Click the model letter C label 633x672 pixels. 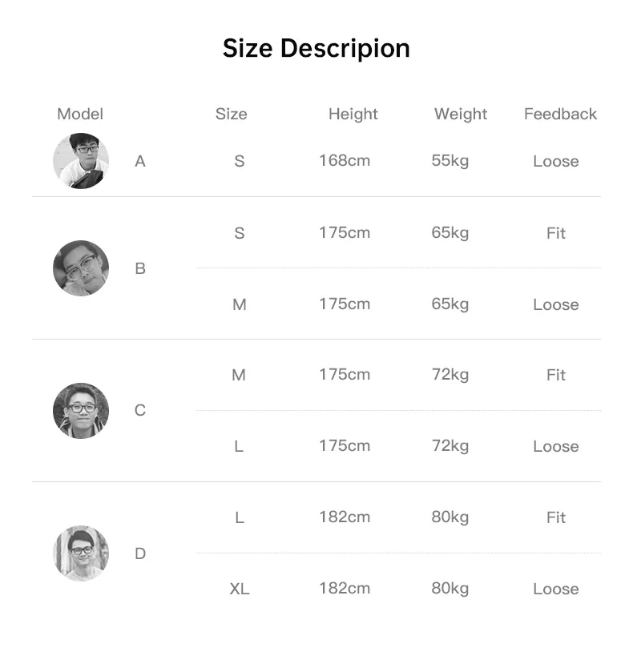(x=140, y=411)
